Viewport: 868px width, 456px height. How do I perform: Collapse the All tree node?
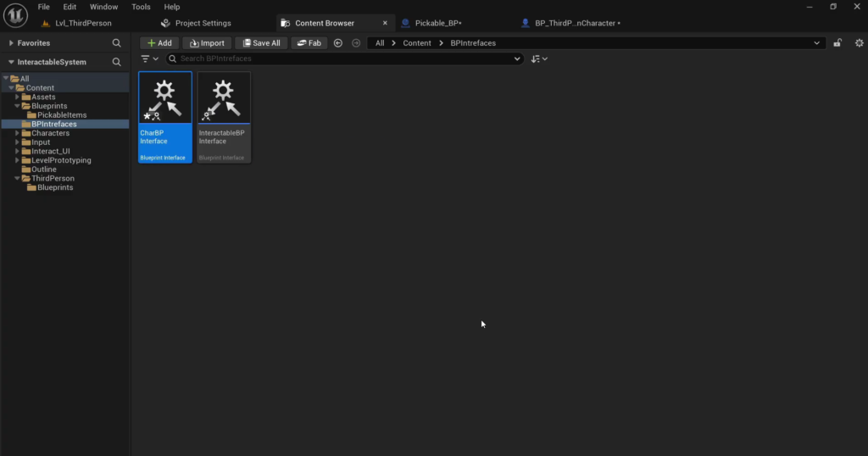click(6, 79)
